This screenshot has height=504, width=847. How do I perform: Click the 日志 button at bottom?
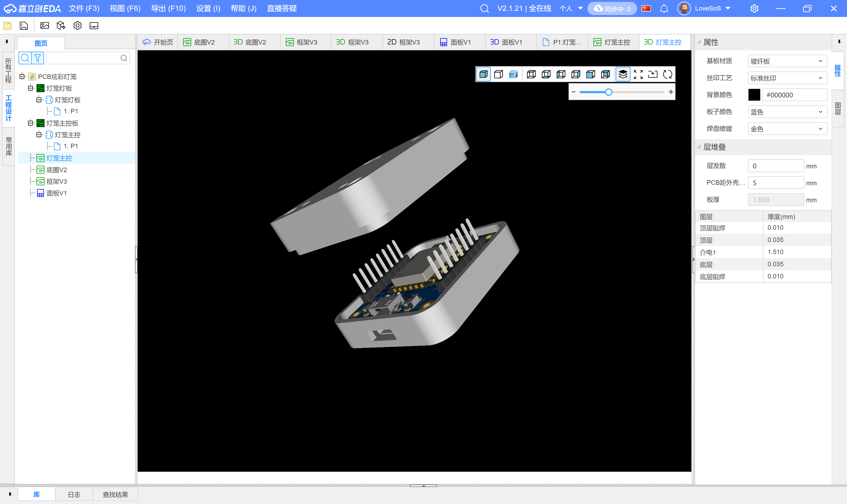[74, 494]
